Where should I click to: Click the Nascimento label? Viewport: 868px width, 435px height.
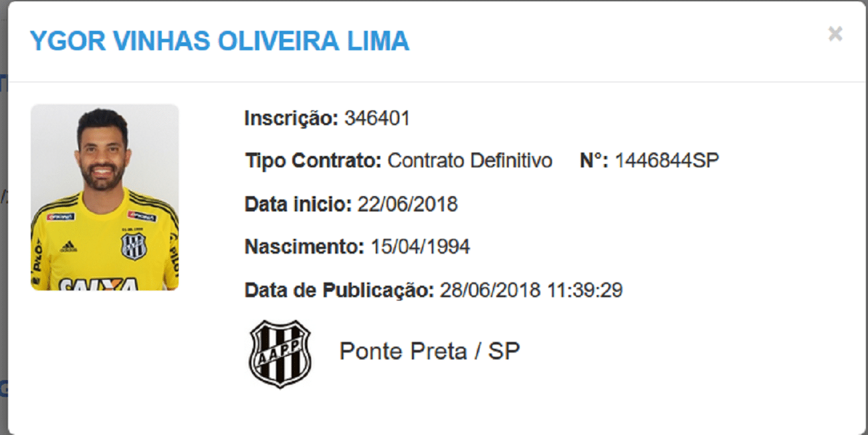(305, 246)
